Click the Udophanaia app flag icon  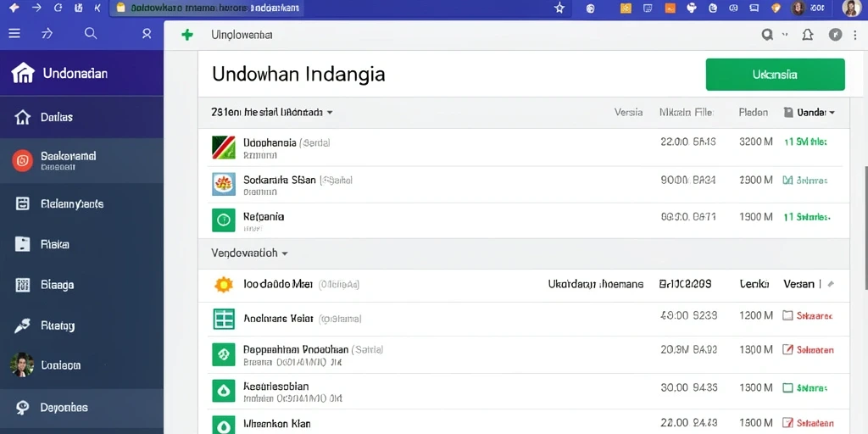tap(224, 147)
